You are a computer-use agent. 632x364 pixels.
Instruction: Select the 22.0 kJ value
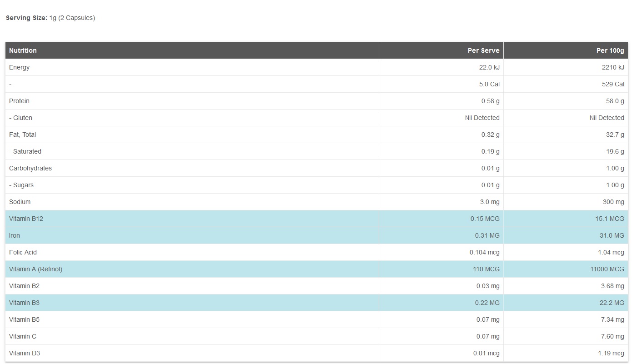[489, 67]
